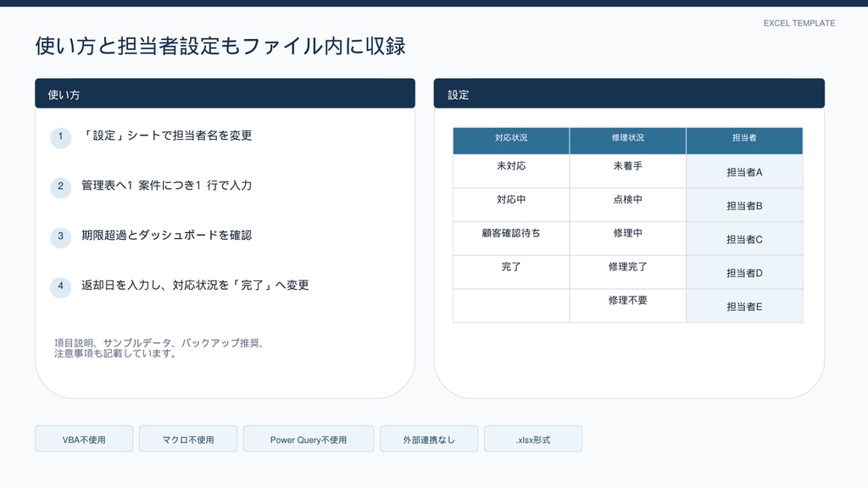The height and width of the screenshot is (488, 868).
Task: Click step number 4 circle
Action: [61, 286]
